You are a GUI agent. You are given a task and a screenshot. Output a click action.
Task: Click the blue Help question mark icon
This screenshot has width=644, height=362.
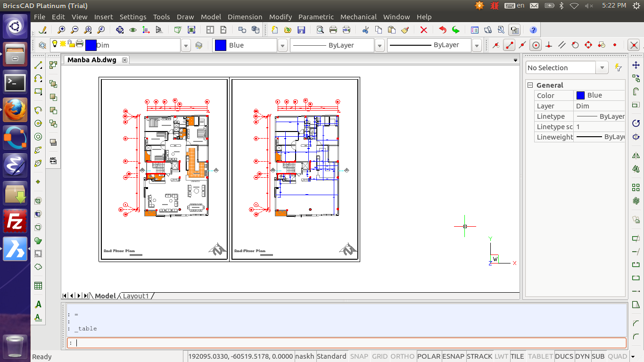533,30
